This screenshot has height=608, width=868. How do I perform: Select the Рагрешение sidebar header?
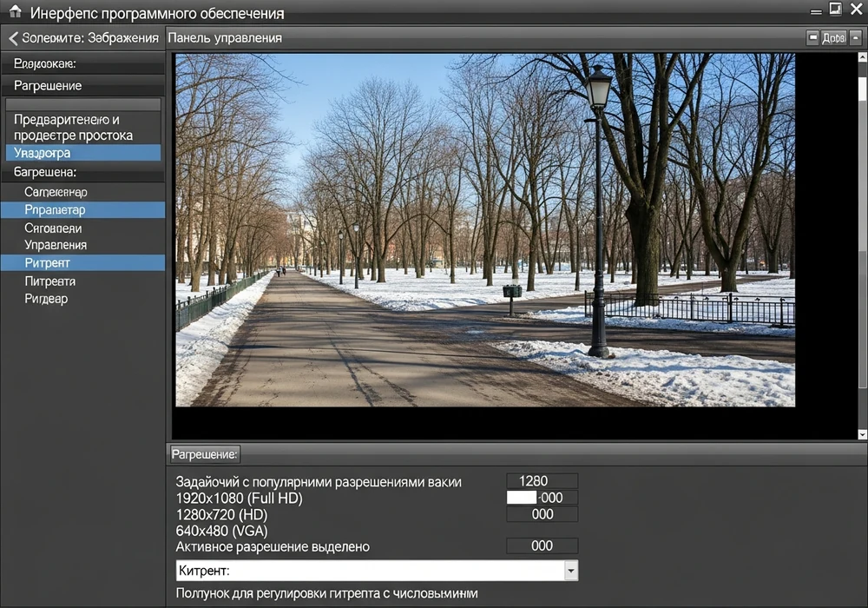tap(83, 86)
